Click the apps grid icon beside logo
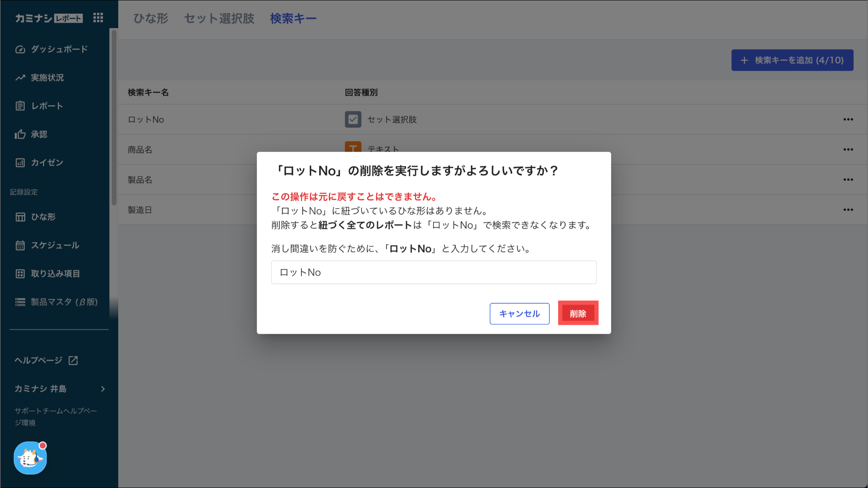 click(x=98, y=18)
